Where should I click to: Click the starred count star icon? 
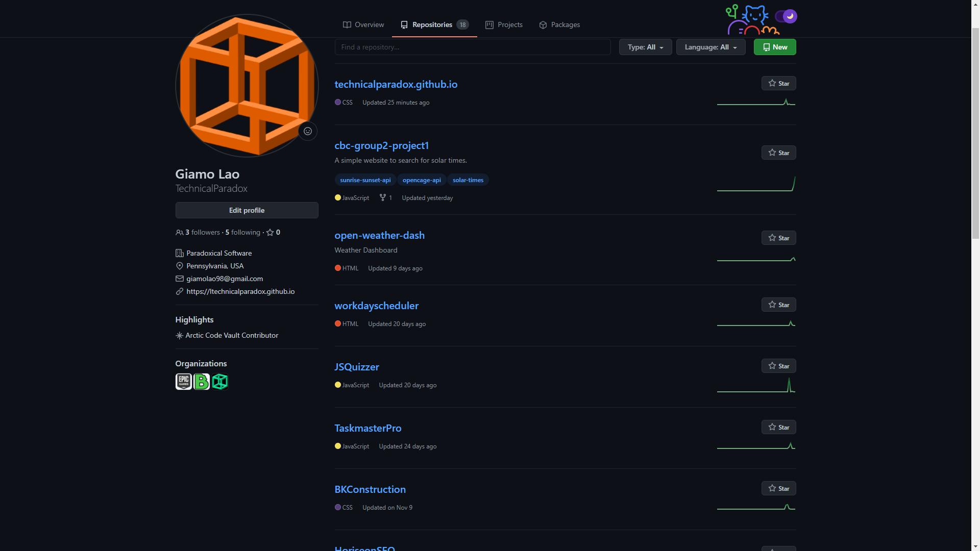click(270, 232)
